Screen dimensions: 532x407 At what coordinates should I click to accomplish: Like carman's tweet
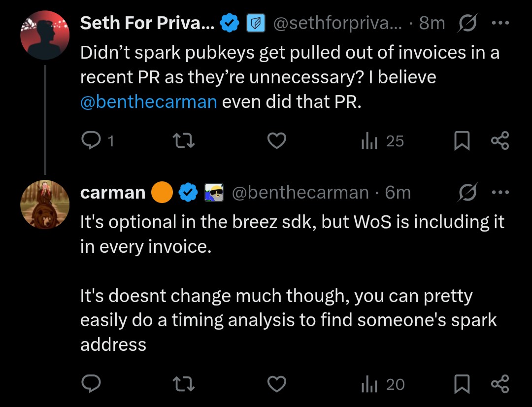tap(277, 384)
